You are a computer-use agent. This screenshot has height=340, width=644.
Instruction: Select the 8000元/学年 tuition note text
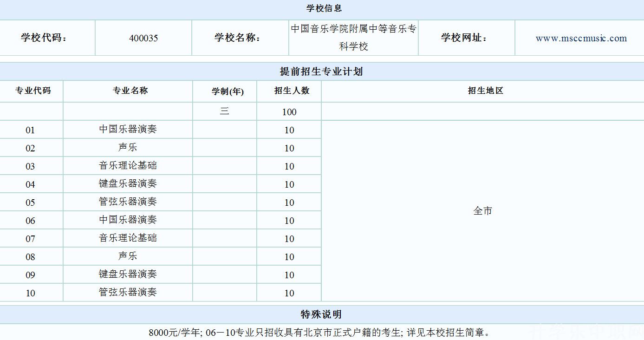pyautogui.click(x=175, y=333)
